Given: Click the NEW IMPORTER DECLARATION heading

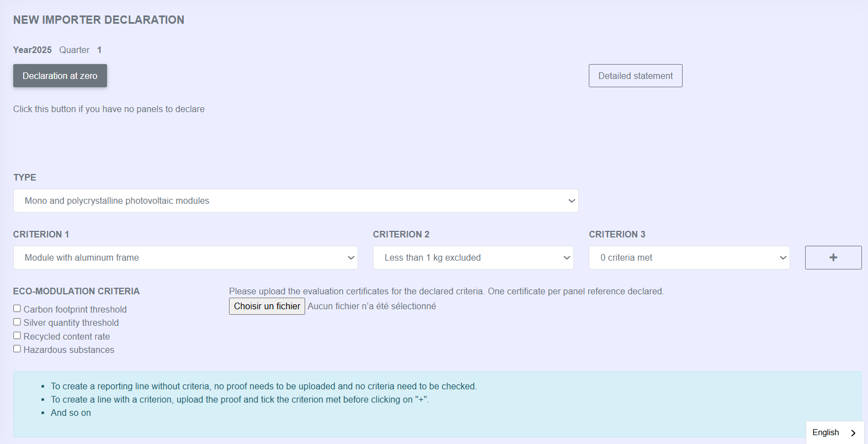Looking at the screenshot, I should click(x=99, y=20).
